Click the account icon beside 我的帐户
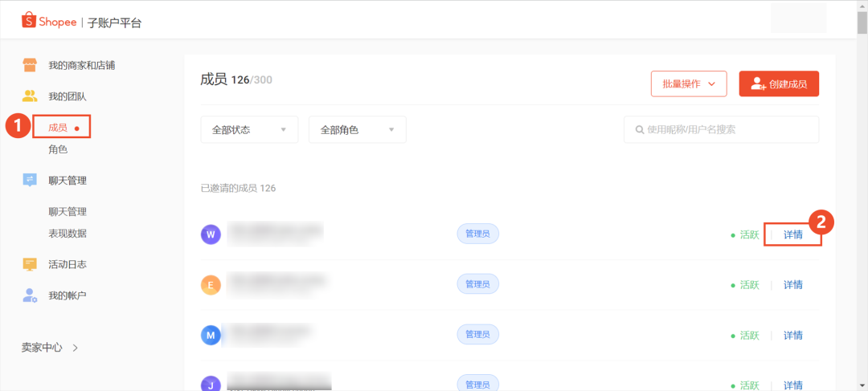 30,295
